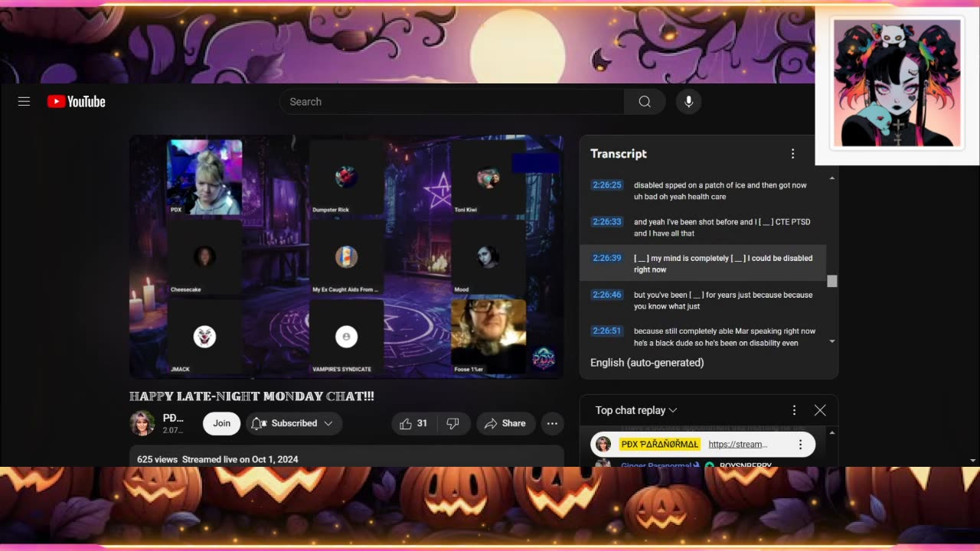
Task: Open the YouTube hamburger guide menu
Action: [x=24, y=102]
